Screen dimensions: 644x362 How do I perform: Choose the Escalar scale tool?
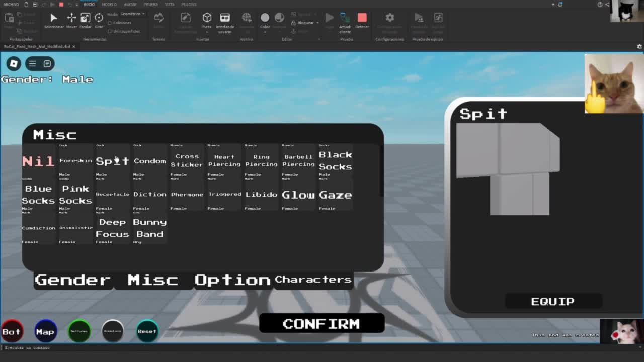pos(86,19)
